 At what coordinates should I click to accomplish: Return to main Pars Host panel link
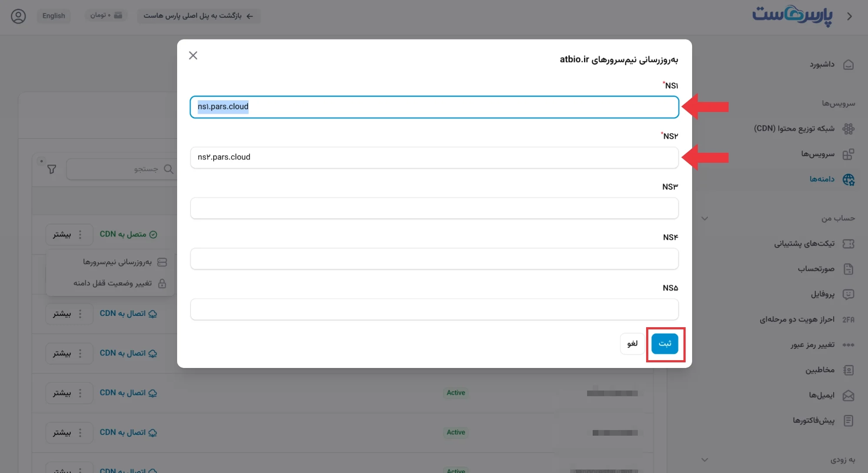pos(199,16)
